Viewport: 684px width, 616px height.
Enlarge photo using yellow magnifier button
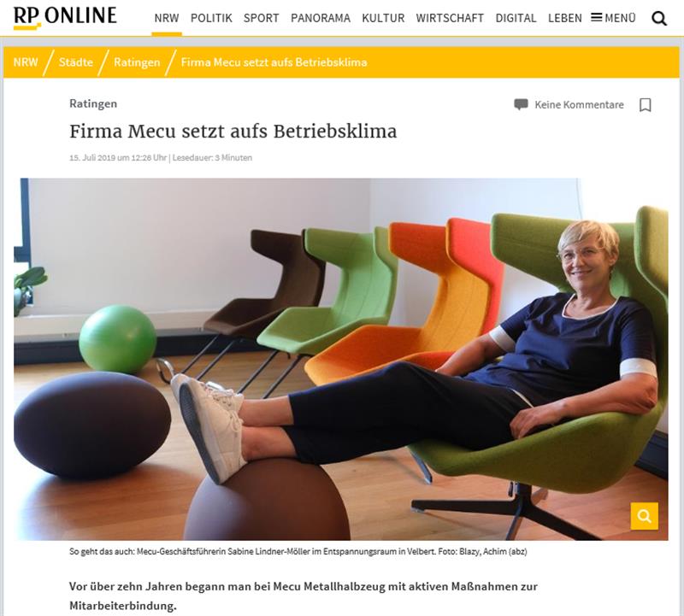[x=645, y=516]
